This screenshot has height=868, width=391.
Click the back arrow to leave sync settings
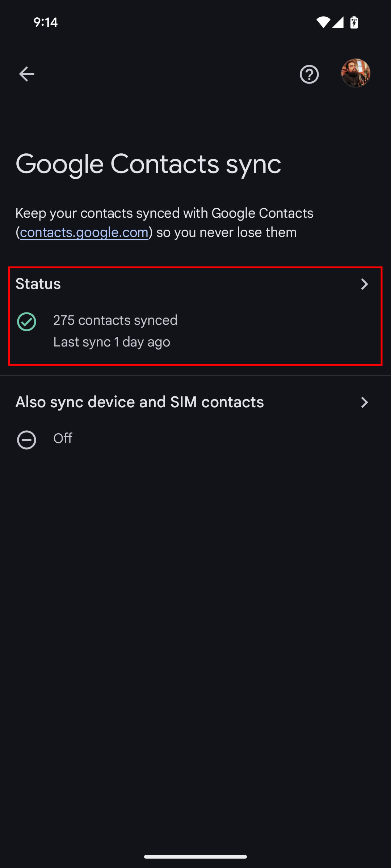(x=26, y=74)
